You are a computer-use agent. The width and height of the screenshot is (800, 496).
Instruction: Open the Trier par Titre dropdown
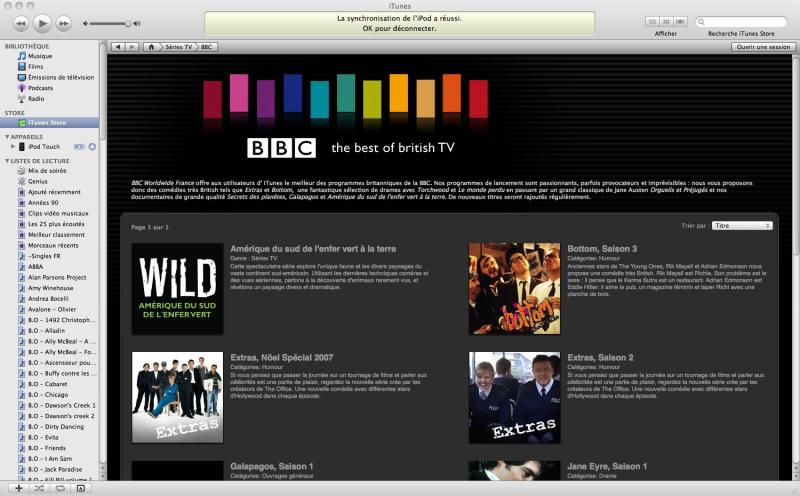(x=742, y=226)
